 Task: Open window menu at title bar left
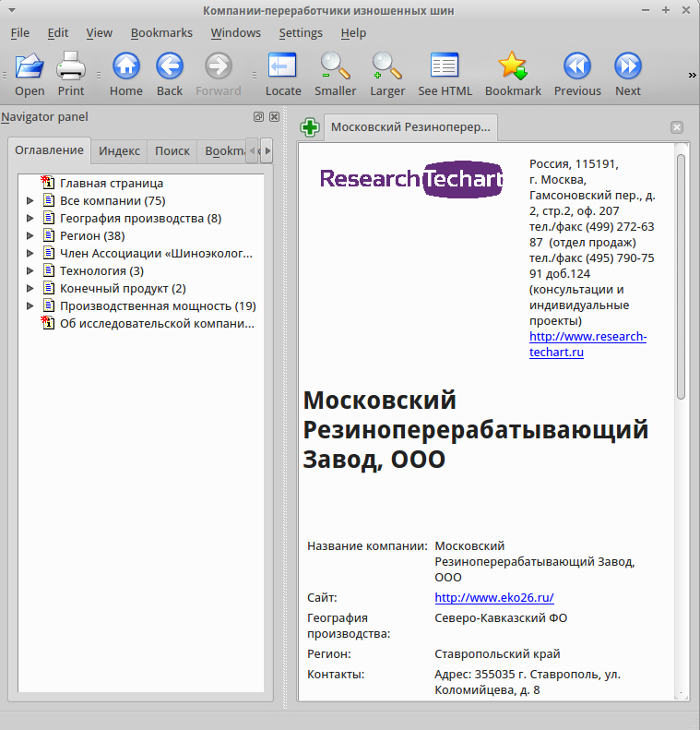12,10
